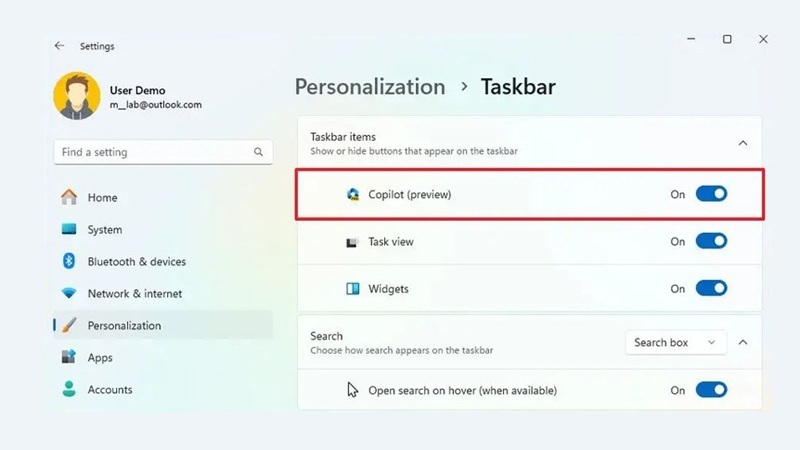The width and height of the screenshot is (800, 450).
Task: Click the Bluetooth & devices icon
Action: (69, 261)
